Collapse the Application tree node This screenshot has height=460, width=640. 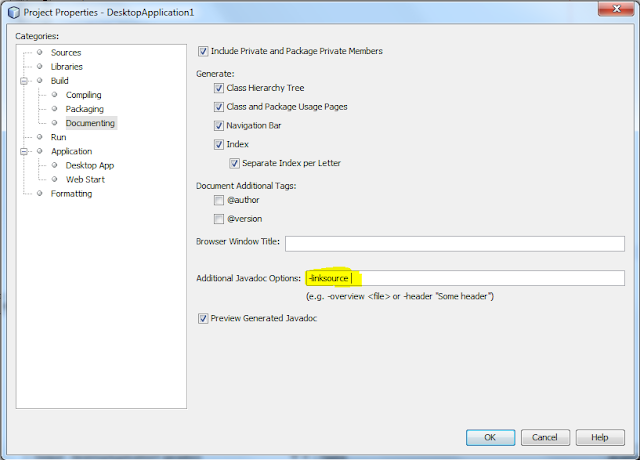pyautogui.click(x=24, y=151)
